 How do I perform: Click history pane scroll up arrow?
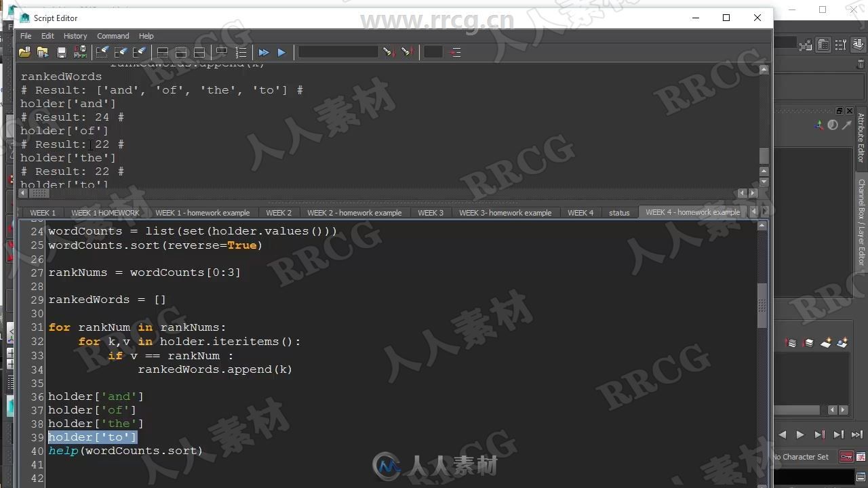click(x=764, y=69)
